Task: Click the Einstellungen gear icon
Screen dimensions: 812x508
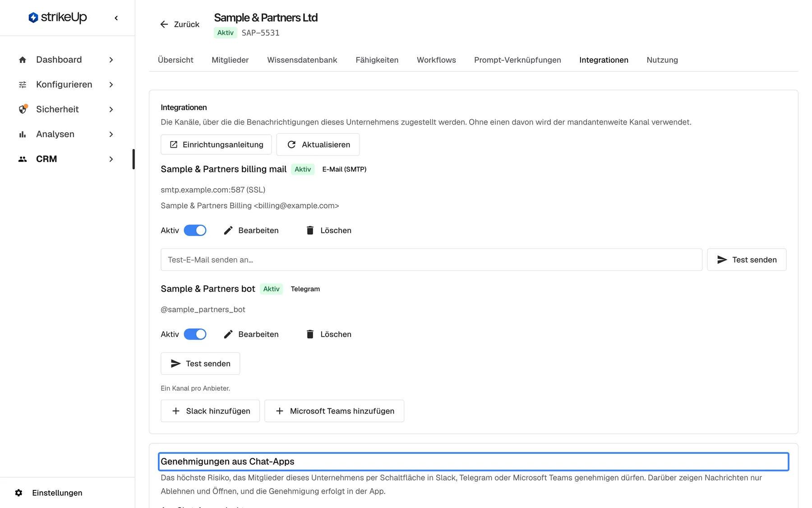Action: click(18, 493)
